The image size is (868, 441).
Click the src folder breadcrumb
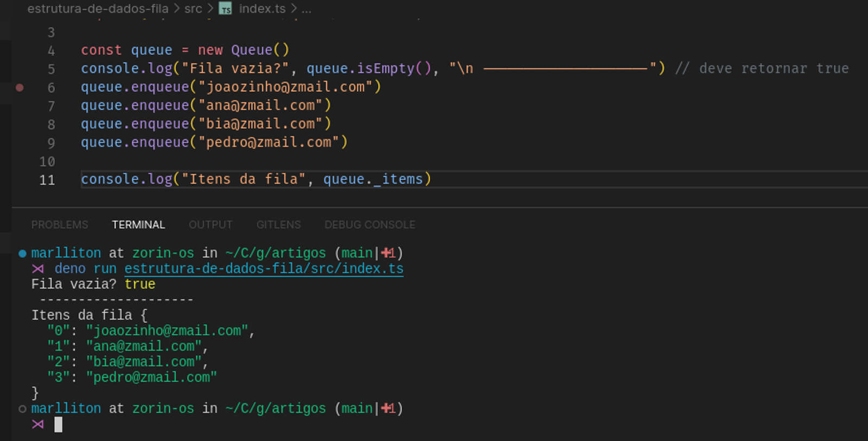coord(193,9)
